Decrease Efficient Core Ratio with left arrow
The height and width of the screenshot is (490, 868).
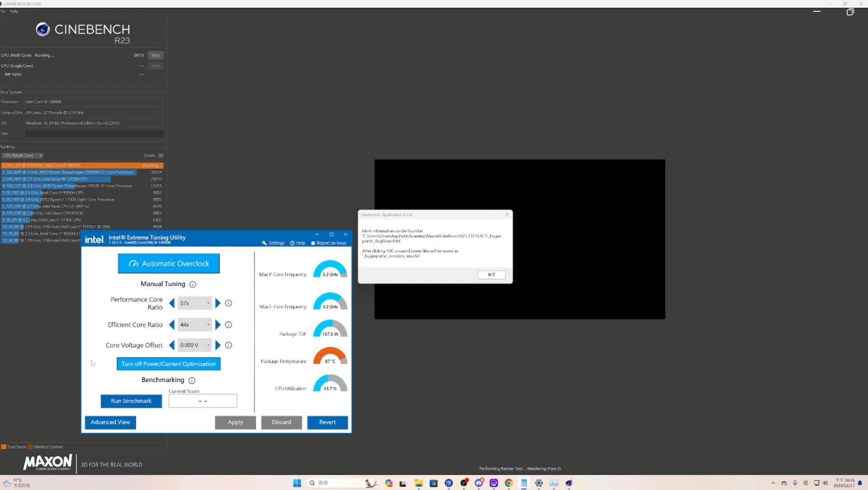pyautogui.click(x=172, y=325)
